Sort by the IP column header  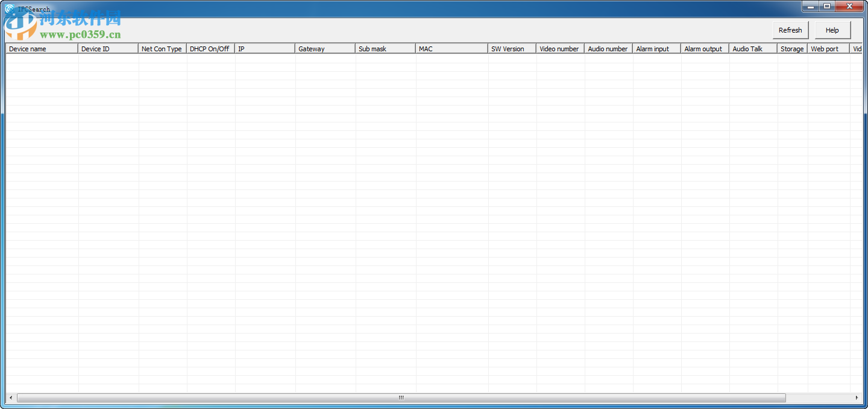click(x=265, y=49)
